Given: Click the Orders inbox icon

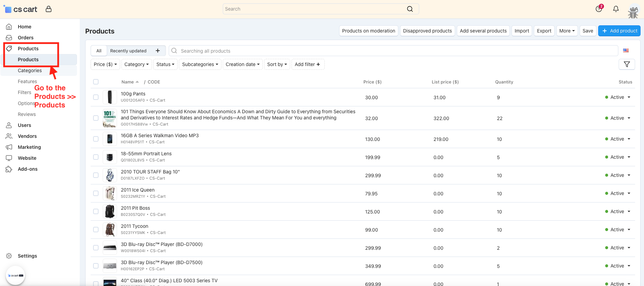Looking at the screenshot, I should pos(9,38).
